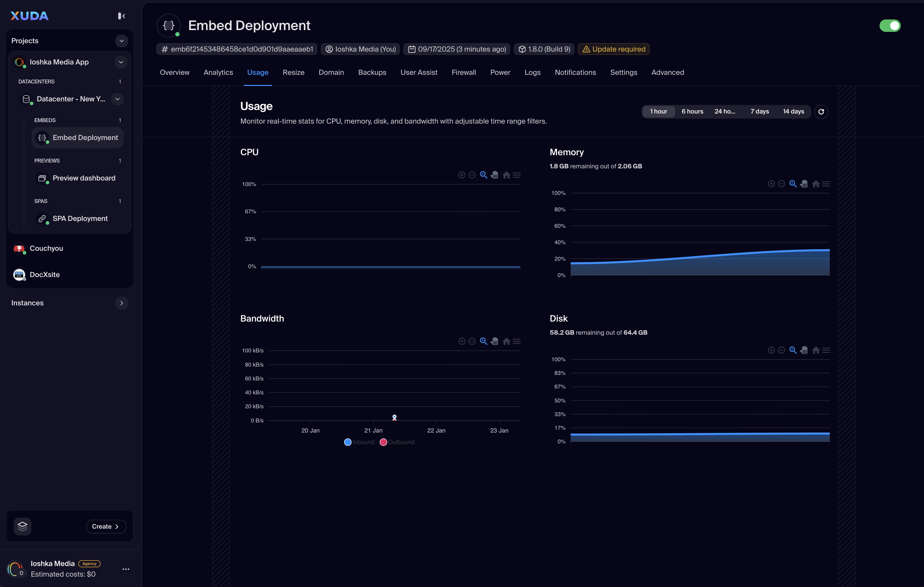Select the pan hand tool on CPU chart
The width and height of the screenshot is (924, 587).
pyautogui.click(x=495, y=175)
